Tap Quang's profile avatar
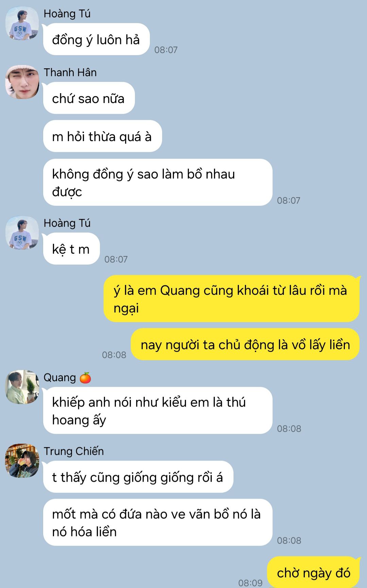Screen dimensions: 367x588 coord(22,387)
